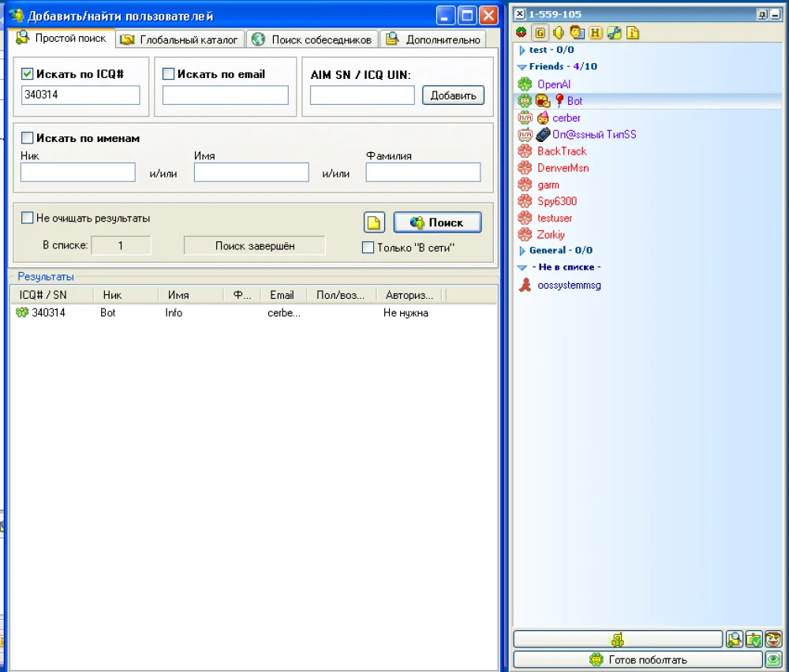This screenshot has width=789, height=672.
Task: Open the Готов поболтать status selector
Action: (x=638, y=659)
